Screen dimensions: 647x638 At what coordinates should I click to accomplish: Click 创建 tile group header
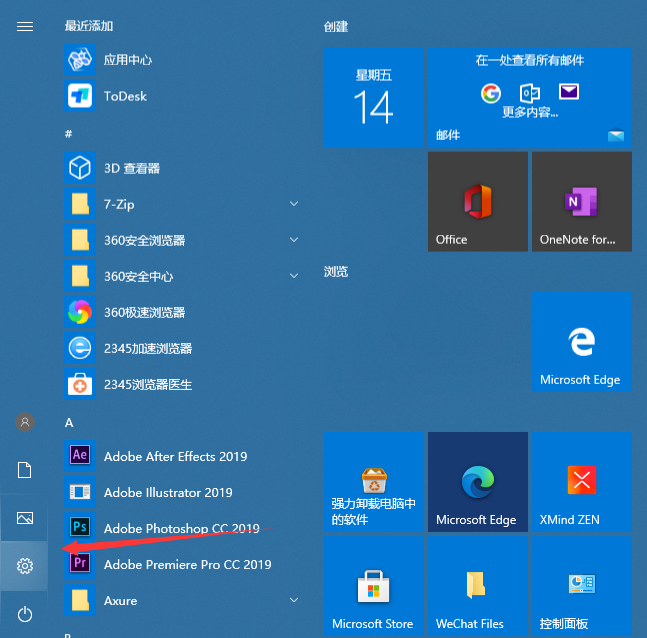[x=336, y=27]
